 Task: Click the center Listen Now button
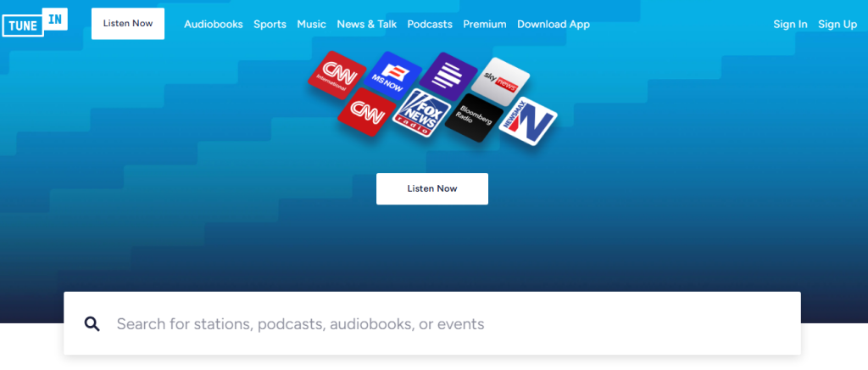(x=432, y=189)
